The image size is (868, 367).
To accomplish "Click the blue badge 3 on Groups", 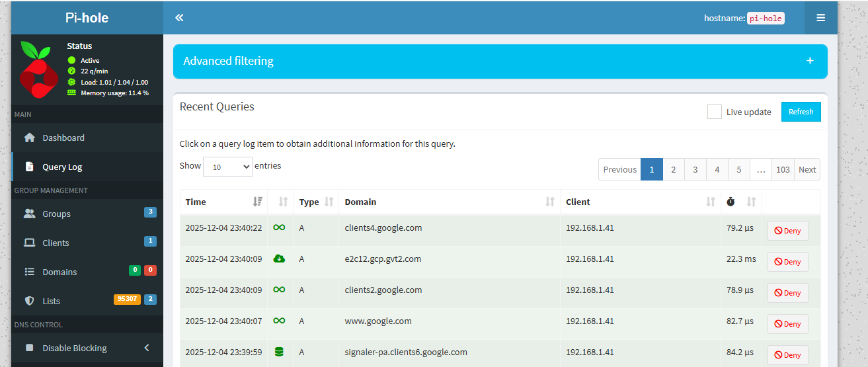I will 150,212.
